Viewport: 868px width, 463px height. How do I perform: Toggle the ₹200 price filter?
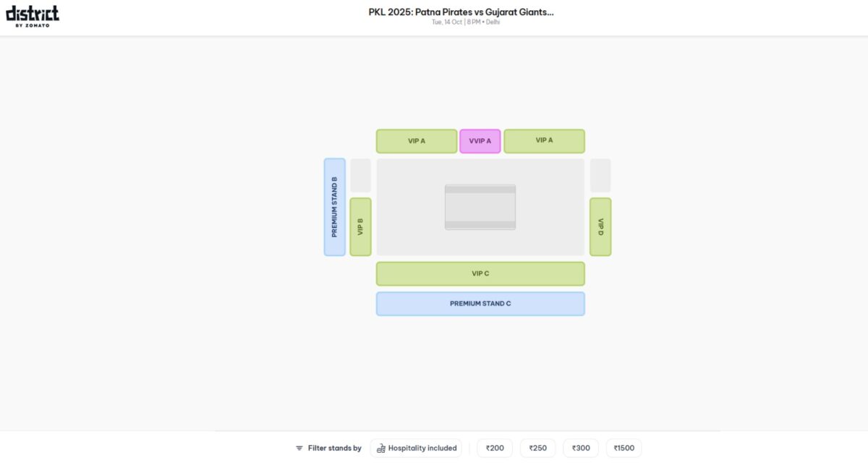tap(494, 448)
